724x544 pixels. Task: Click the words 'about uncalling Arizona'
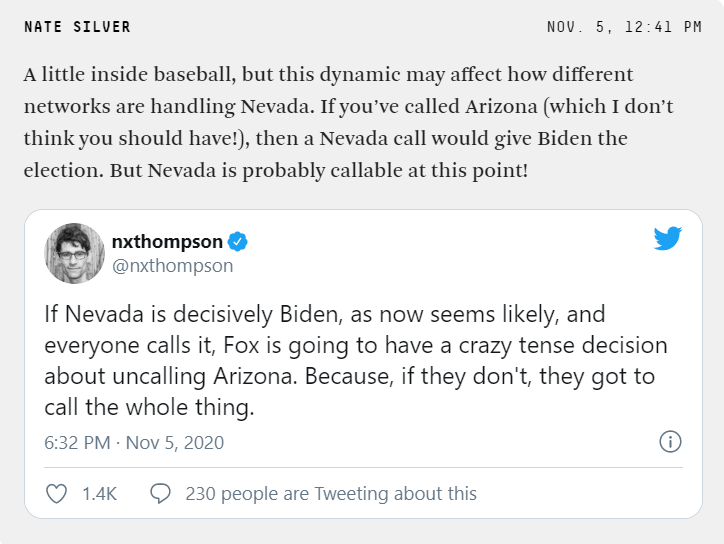point(169,376)
